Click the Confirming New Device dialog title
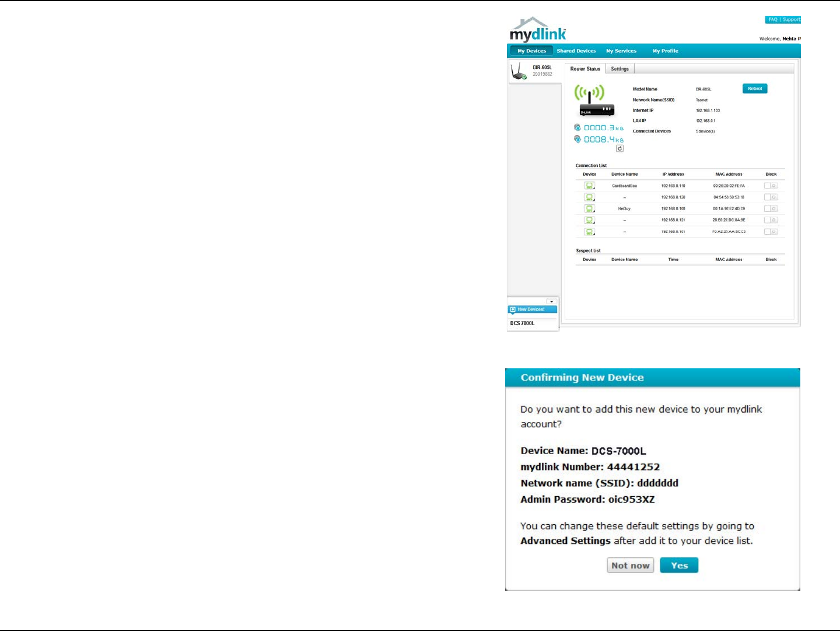The height and width of the screenshot is (631, 840). [582, 378]
